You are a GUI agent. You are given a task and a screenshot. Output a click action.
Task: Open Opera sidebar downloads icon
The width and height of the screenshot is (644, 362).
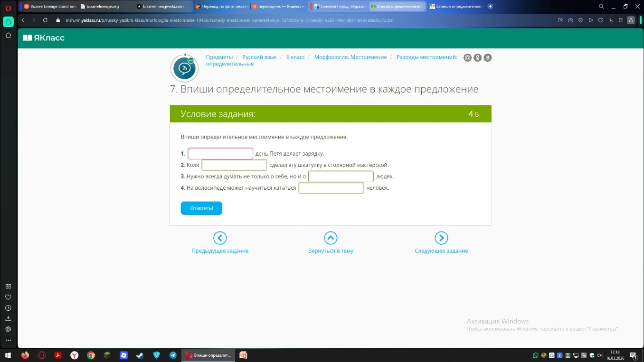tap(8, 318)
